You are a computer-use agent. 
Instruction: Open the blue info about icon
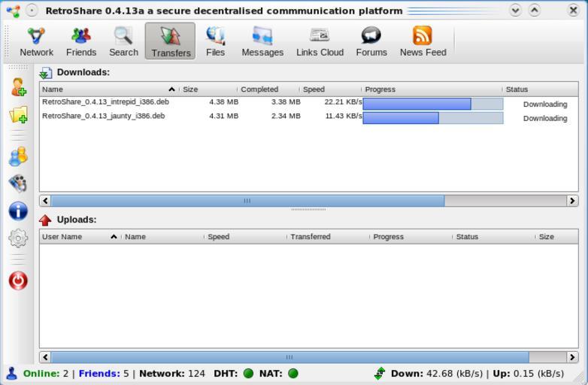(x=18, y=211)
